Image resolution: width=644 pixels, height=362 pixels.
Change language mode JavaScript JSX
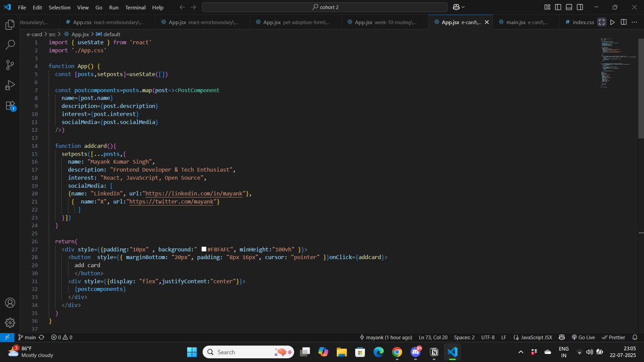[x=533, y=337]
